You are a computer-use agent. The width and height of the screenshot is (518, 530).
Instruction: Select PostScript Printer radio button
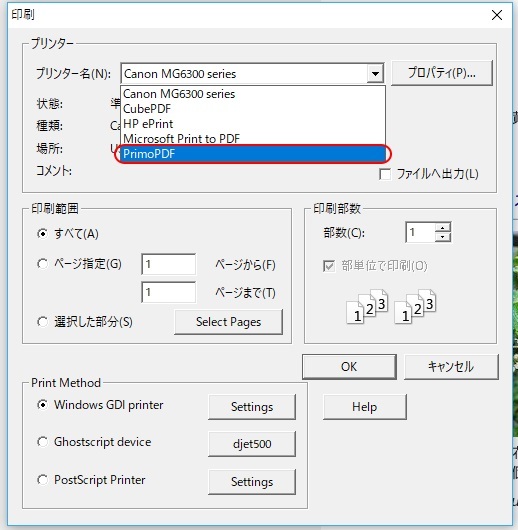click(x=42, y=480)
